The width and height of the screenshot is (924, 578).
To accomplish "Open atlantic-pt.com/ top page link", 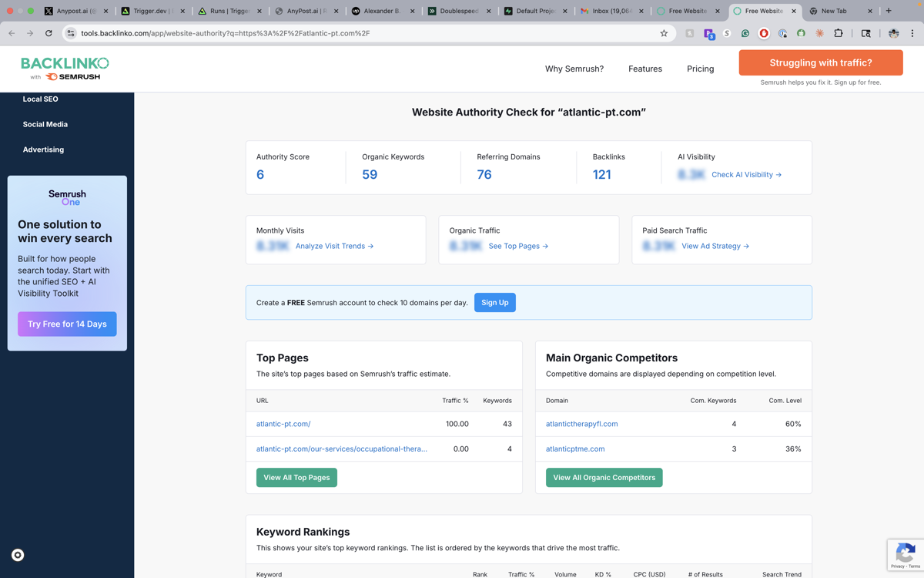I will point(283,424).
